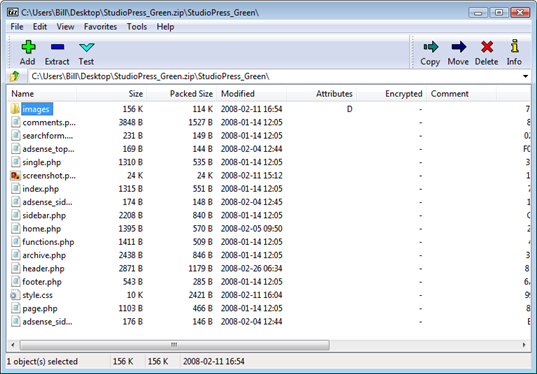Click the Test checkmark icon

pos(86,47)
